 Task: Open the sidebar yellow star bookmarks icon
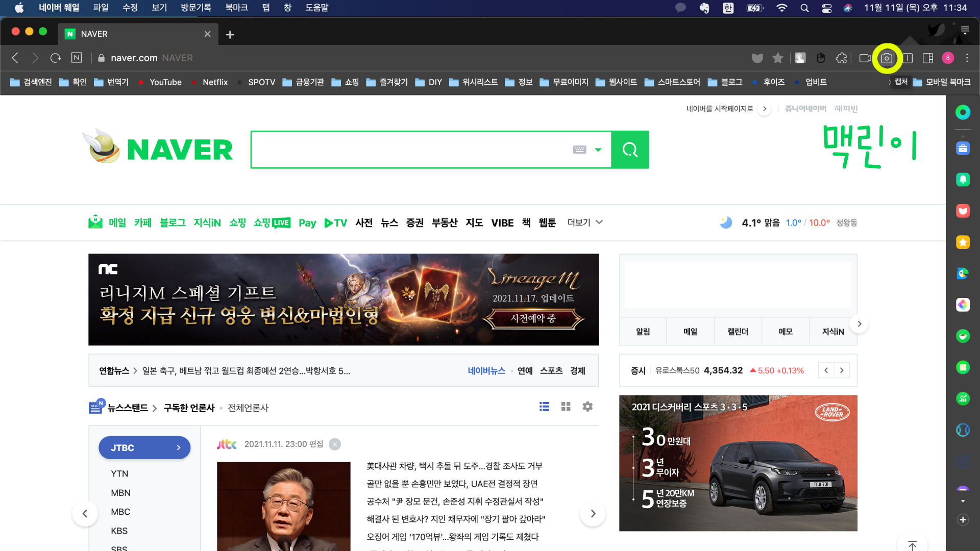tap(963, 242)
